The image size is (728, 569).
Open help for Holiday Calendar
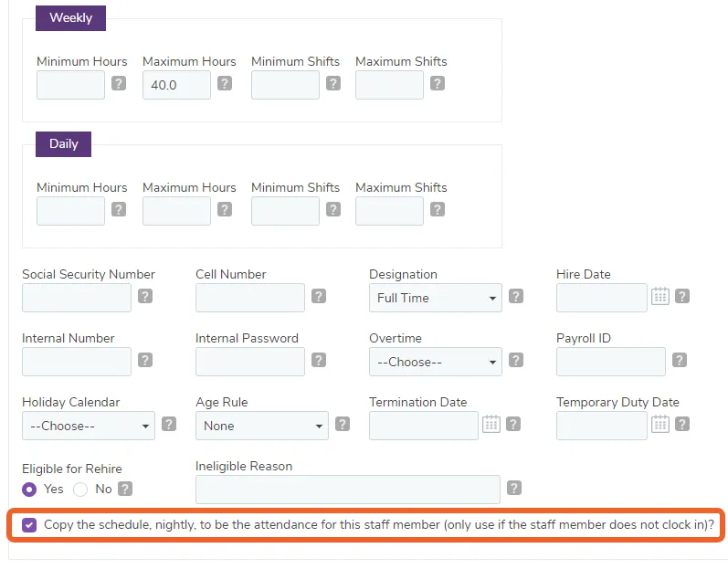click(169, 424)
